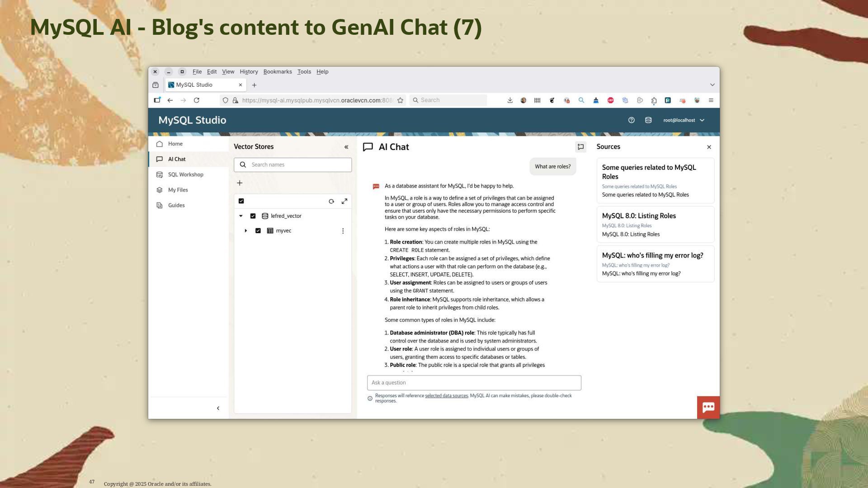Collapse the Vector Stores panel with double chevron
The image size is (868, 488).
tap(346, 147)
